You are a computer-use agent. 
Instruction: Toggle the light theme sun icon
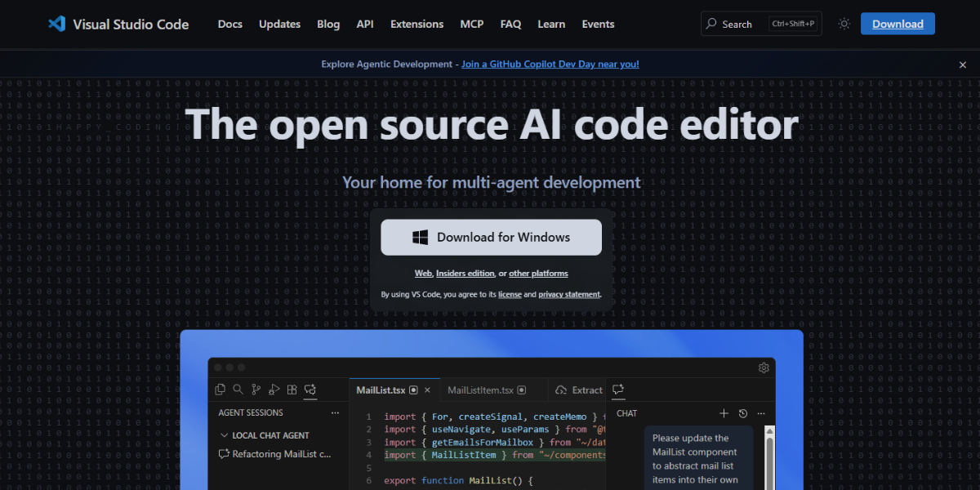pyautogui.click(x=844, y=24)
